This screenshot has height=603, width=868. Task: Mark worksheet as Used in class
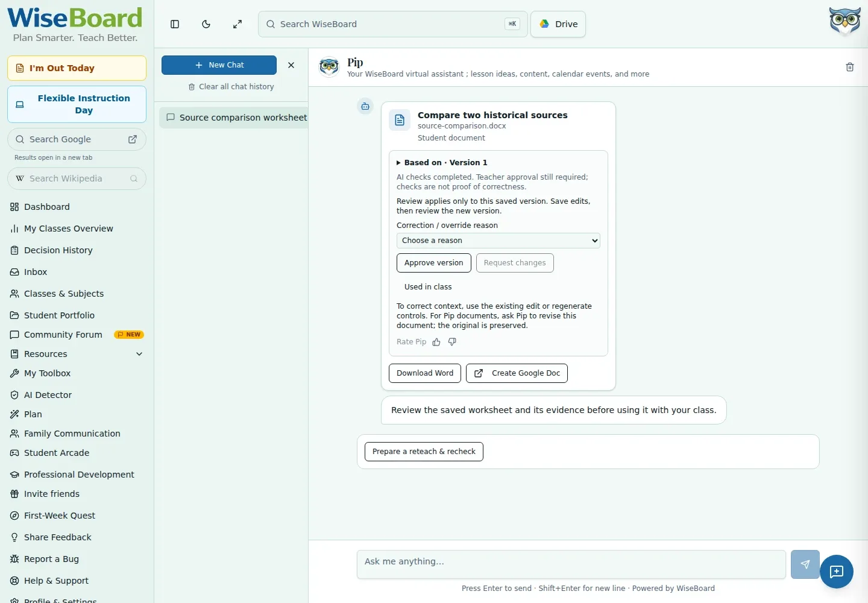[x=428, y=287]
